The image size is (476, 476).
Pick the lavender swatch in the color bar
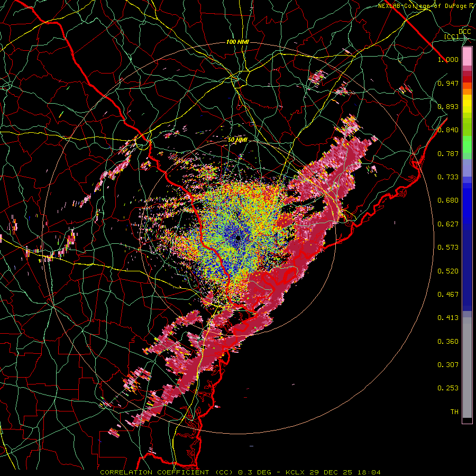point(467,168)
